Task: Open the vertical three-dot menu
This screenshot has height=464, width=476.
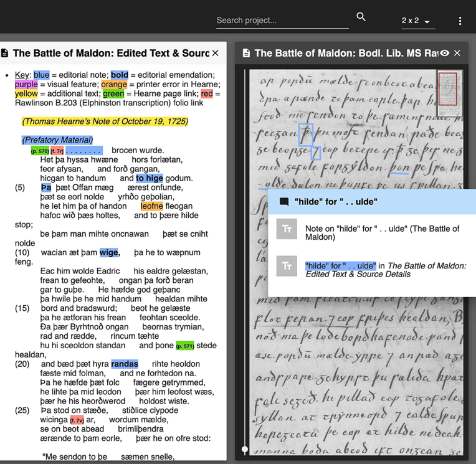Action: click(460, 21)
